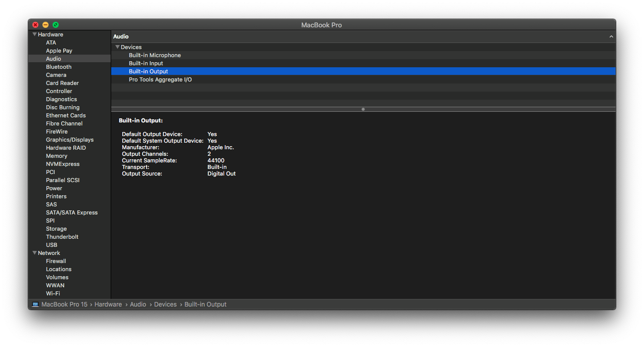Image resolution: width=644 pixels, height=347 pixels.
Task: Click the MacBook Pro laptop icon in path bar
Action: pos(35,305)
